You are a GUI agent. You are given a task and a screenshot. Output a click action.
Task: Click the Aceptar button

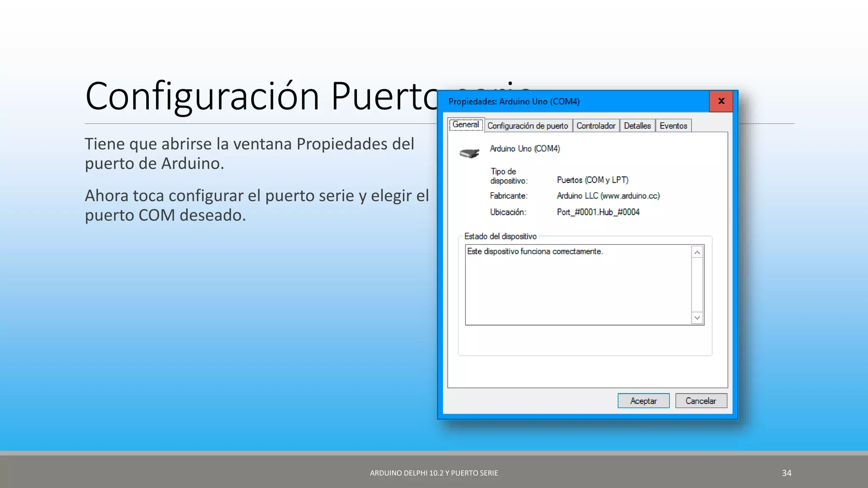[x=643, y=401]
